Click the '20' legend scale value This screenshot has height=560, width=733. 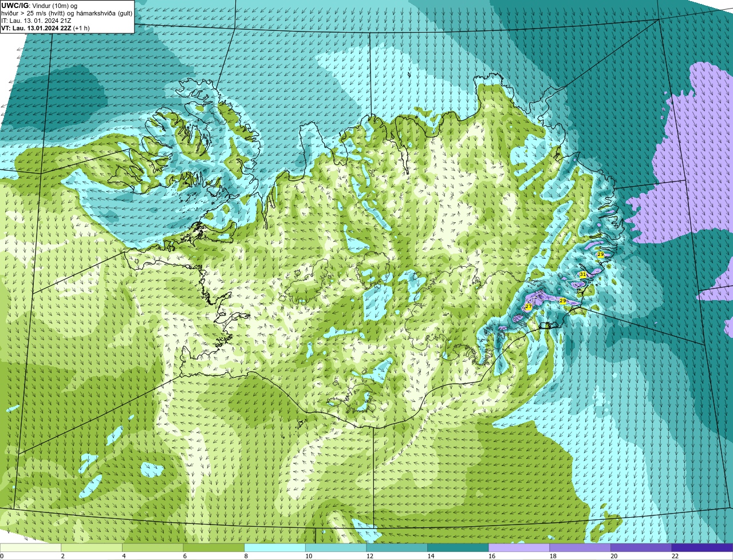(614, 556)
